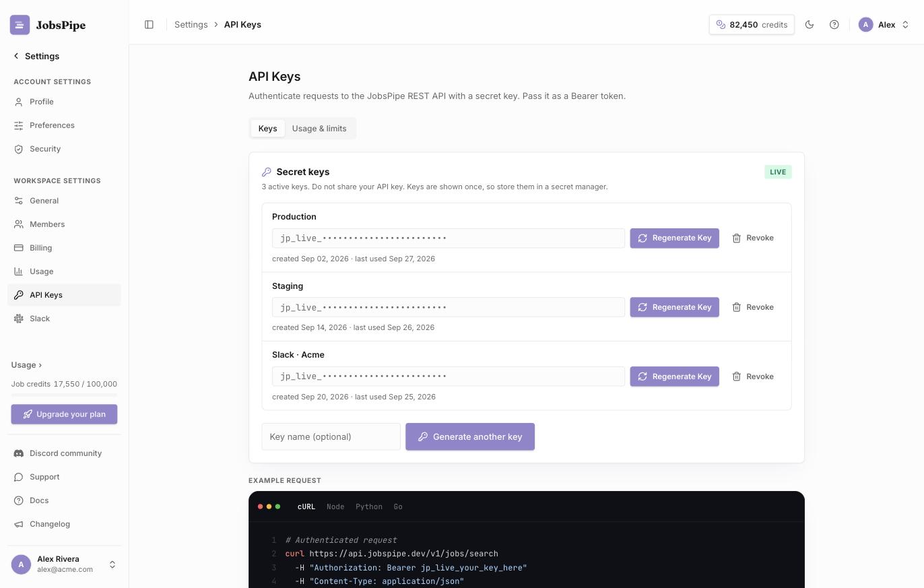Open the 82,450 credits indicator
Viewport: 924px width, 588px height.
752,24
